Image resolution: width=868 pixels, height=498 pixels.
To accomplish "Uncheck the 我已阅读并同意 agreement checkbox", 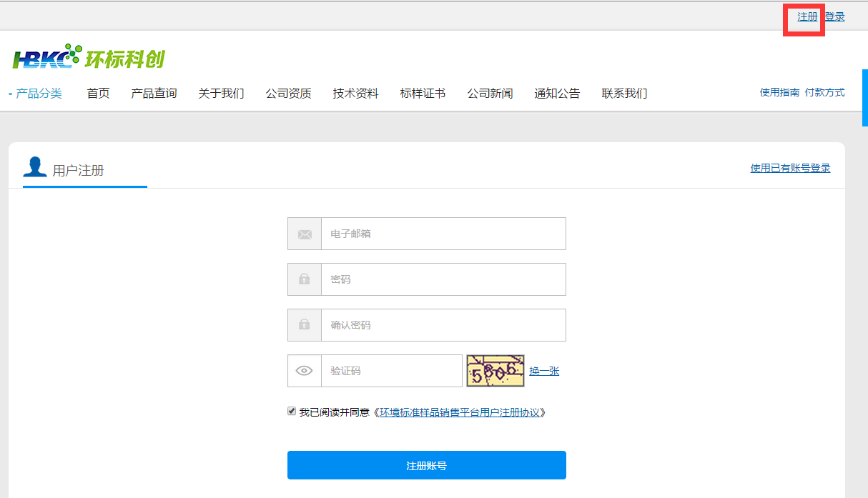I will [292, 412].
